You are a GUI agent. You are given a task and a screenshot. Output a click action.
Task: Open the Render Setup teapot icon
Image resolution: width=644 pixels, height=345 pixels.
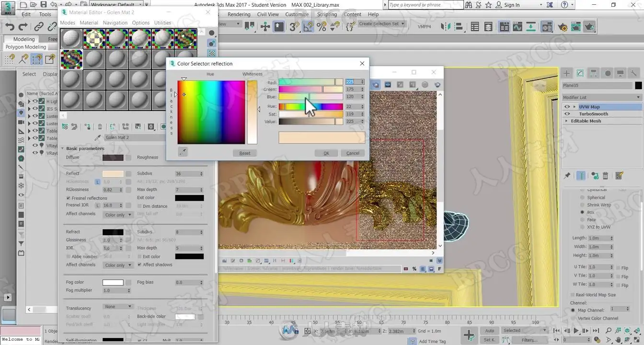(x=563, y=27)
